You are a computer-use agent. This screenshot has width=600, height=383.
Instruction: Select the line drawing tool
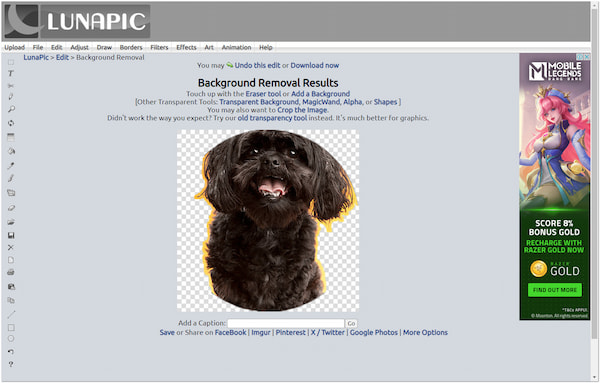tap(11, 315)
